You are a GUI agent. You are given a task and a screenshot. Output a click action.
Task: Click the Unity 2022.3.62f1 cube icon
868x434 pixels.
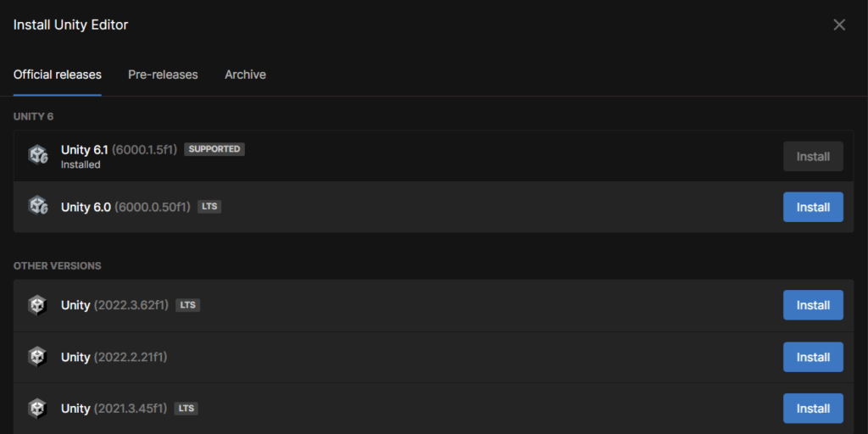[x=37, y=305]
